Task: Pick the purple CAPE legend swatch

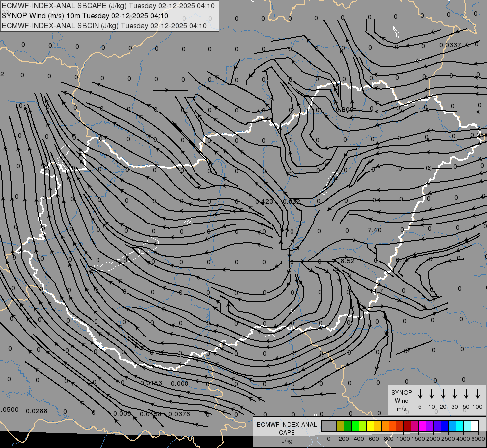Action: (x=430, y=426)
